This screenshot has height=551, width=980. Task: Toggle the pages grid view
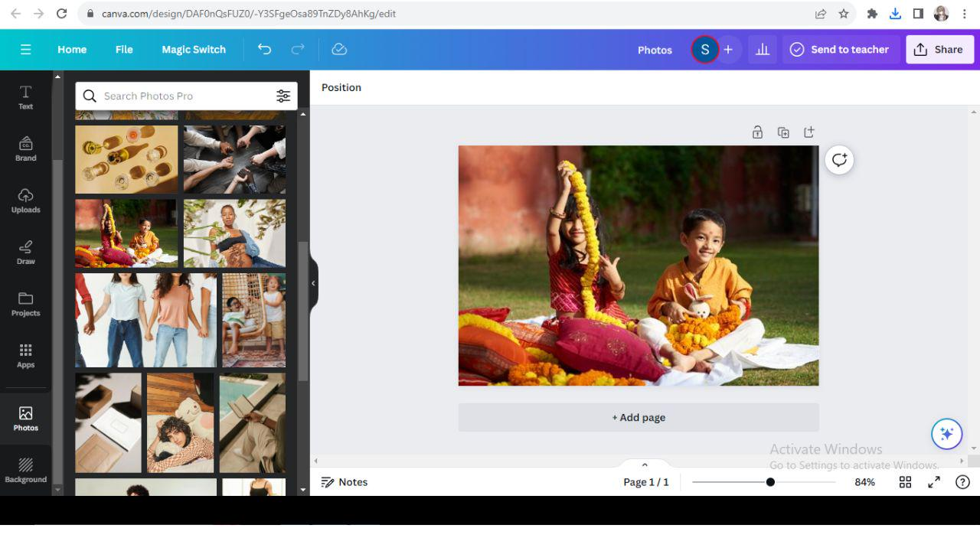pos(906,482)
